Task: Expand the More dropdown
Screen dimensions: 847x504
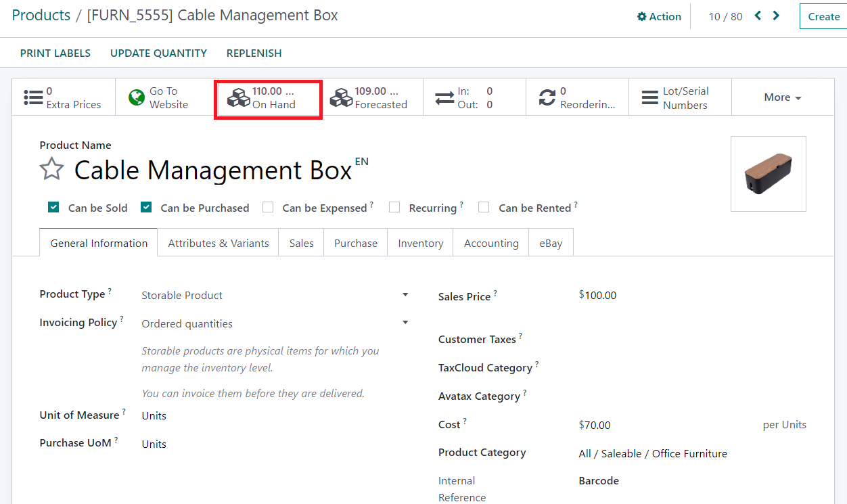Action: [782, 97]
